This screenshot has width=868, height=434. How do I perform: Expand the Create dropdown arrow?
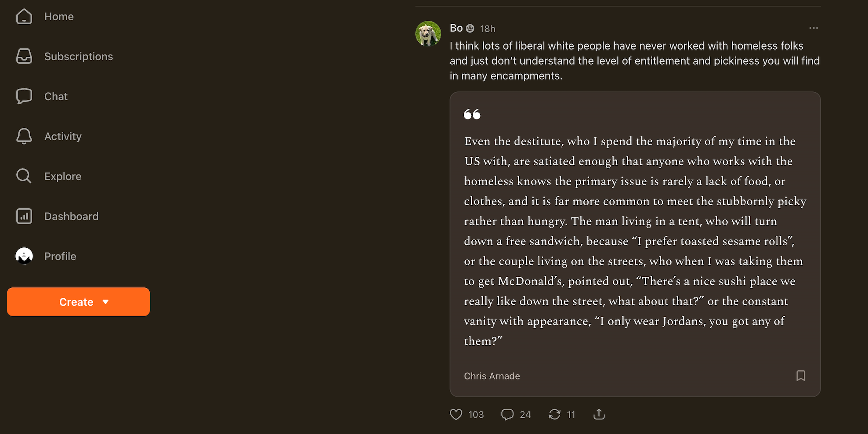coord(105,302)
